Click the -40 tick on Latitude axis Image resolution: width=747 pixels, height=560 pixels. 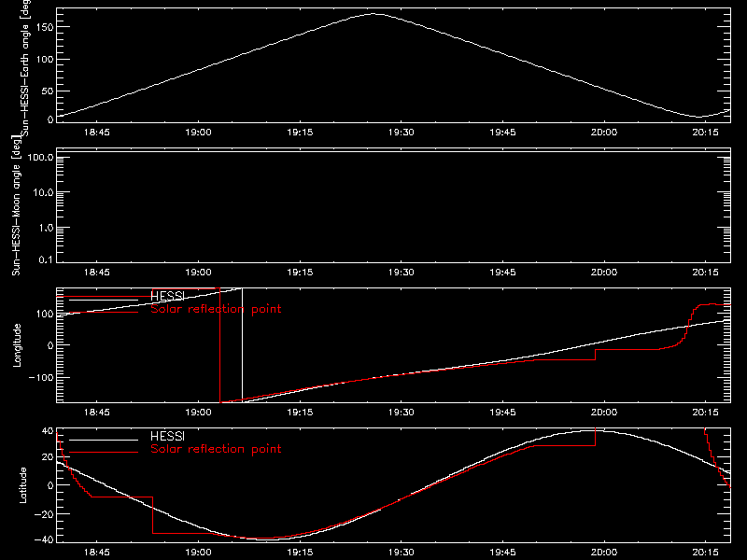pos(44,540)
